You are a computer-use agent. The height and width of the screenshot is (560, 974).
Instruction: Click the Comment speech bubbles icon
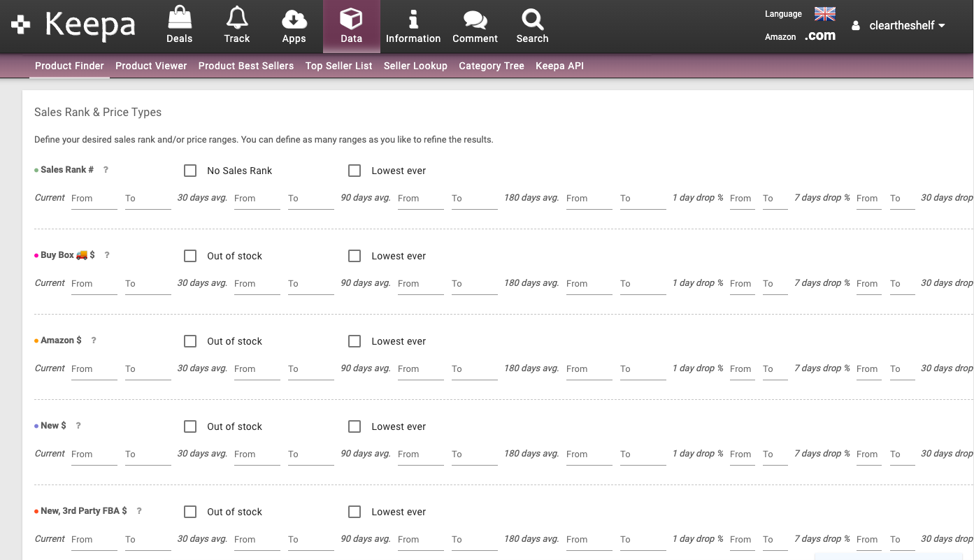(x=475, y=18)
